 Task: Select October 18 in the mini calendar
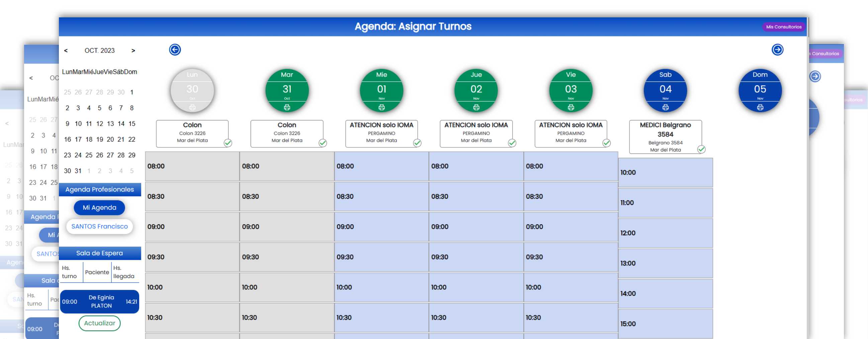point(89,139)
